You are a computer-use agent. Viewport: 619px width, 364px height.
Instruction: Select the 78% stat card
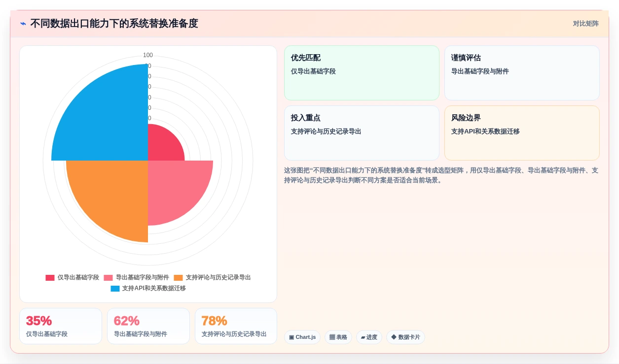[236, 326]
